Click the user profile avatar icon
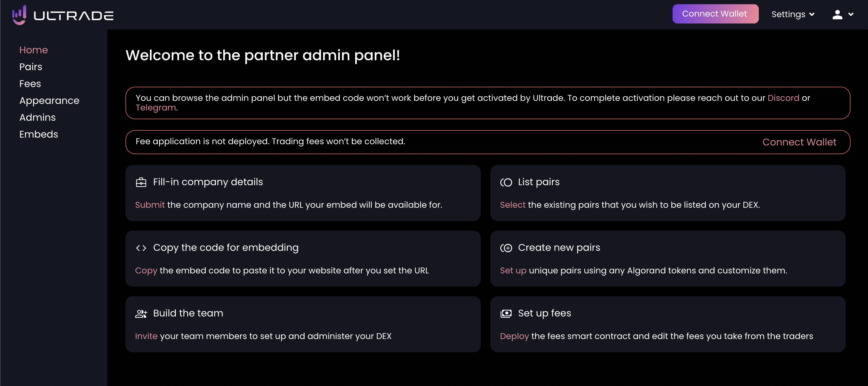The image size is (868, 386). (837, 14)
